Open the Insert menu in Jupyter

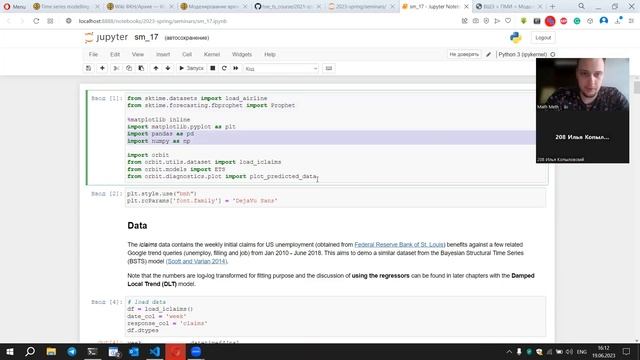click(x=163, y=54)
